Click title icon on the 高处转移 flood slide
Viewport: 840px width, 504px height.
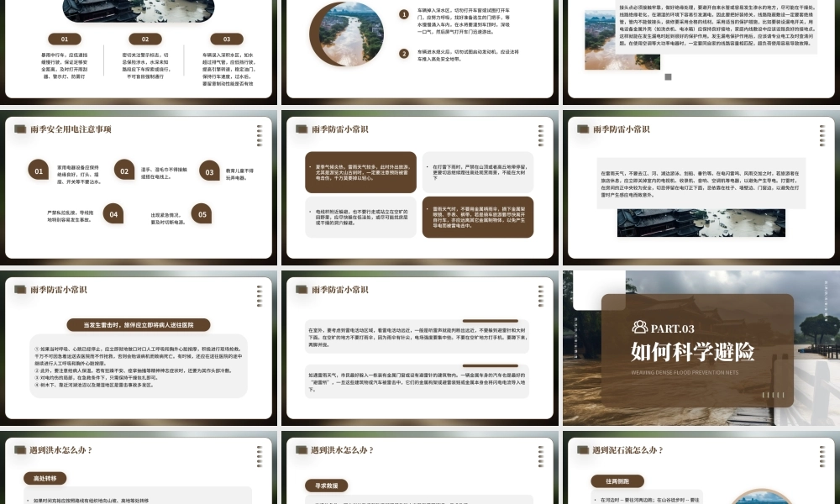coord(20,450)
